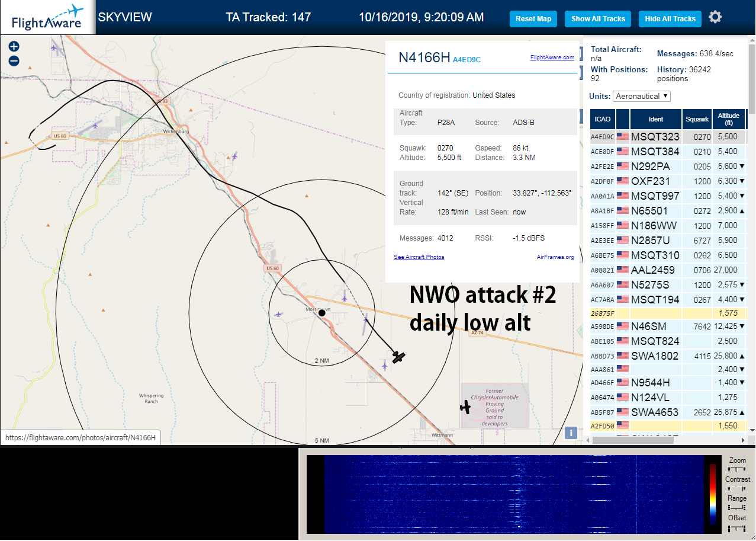Sort table by Ident column header
This screenshot has height=541, width=756.
(x=656, y=119)
